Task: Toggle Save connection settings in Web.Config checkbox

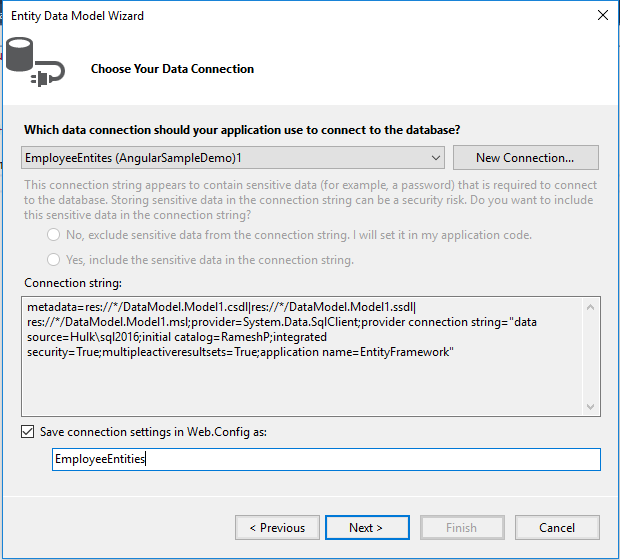Action: [28, 432]
